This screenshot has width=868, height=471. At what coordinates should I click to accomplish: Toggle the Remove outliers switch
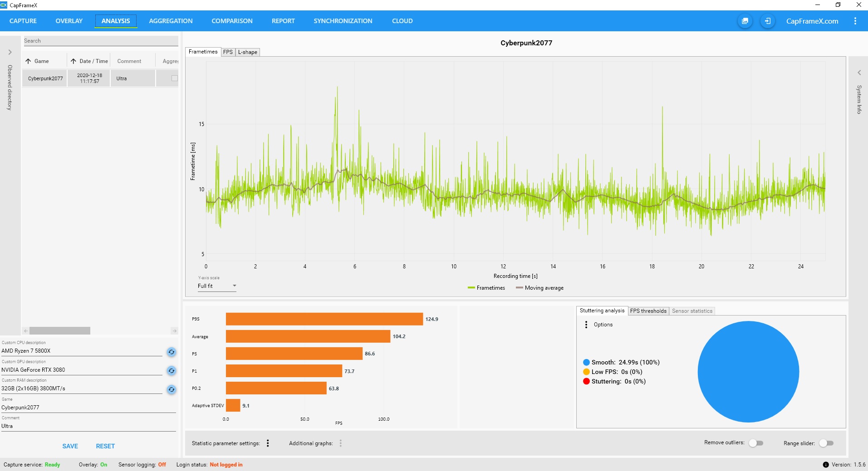click(x=756, y=443)
